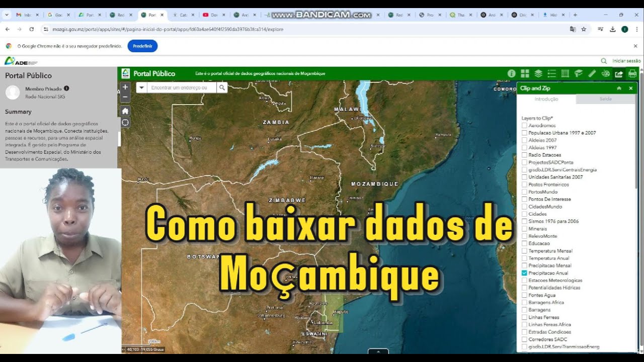Open a new browser tab
The image size is (644, 362).
click(x=575, y=15)
